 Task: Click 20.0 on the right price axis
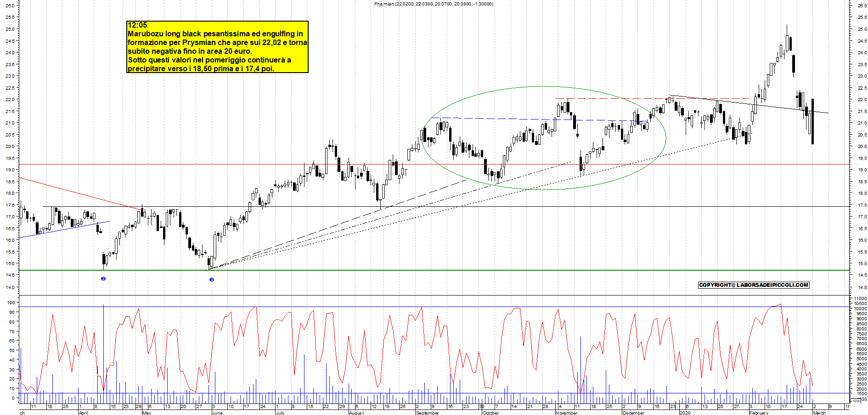click(x=862, y=146)
